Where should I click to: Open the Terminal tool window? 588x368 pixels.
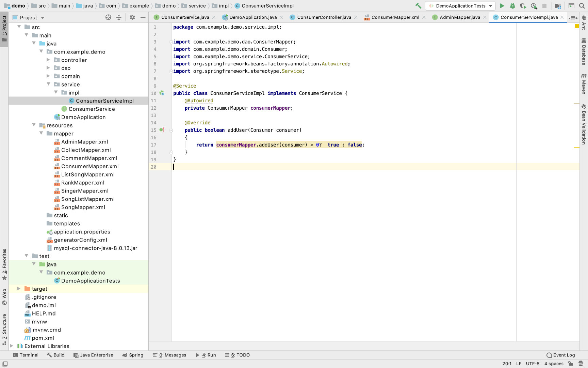tap(26, 355)
